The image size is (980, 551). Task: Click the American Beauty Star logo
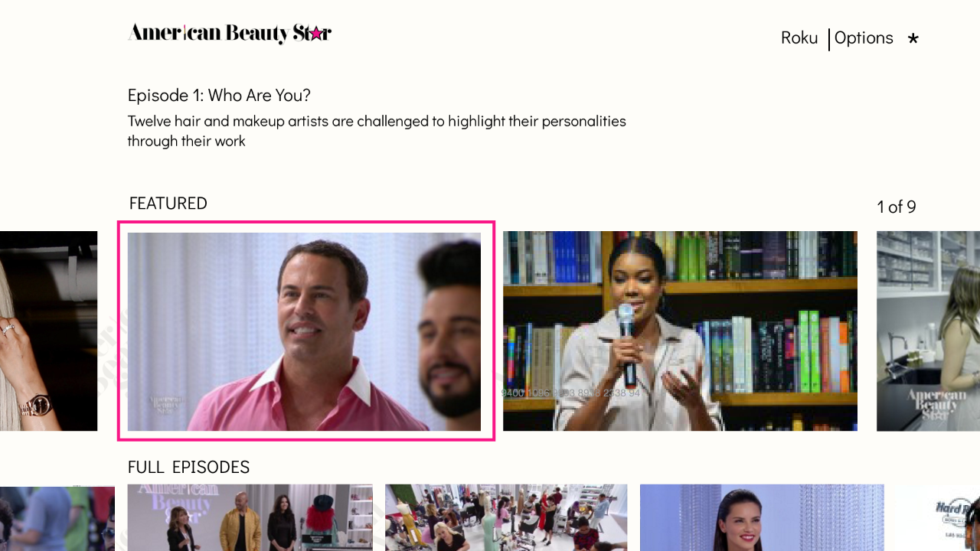(x=230, y=33)
